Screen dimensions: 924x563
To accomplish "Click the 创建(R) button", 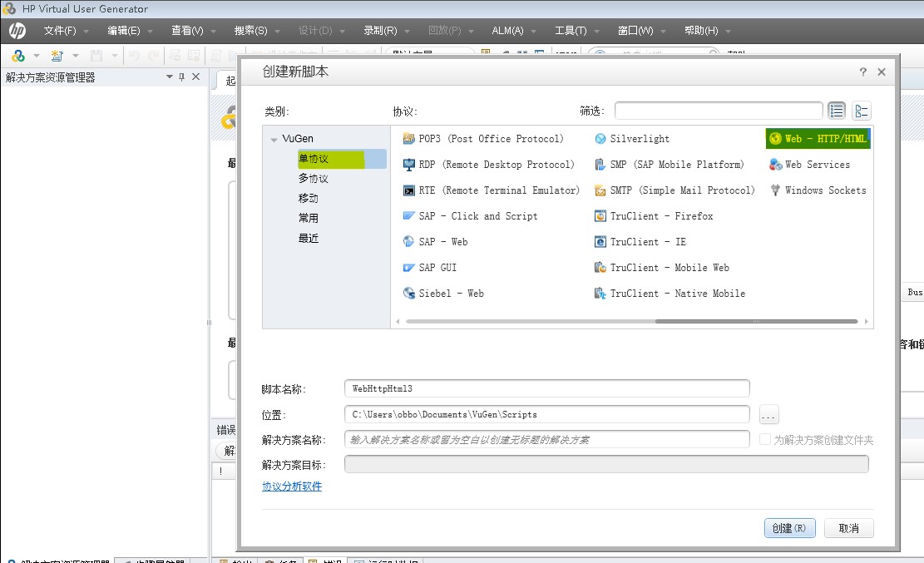I will click(x=789, y=528).
